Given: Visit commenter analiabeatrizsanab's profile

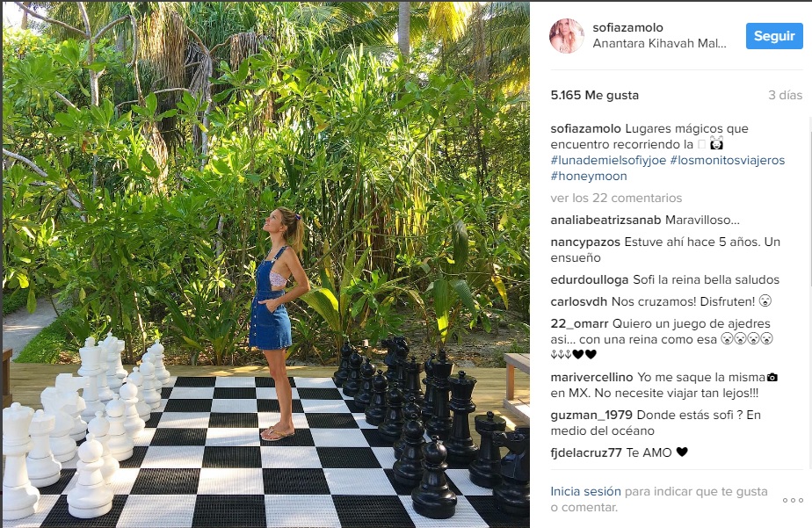Looking at the screenshot, I should coord(605,220).
